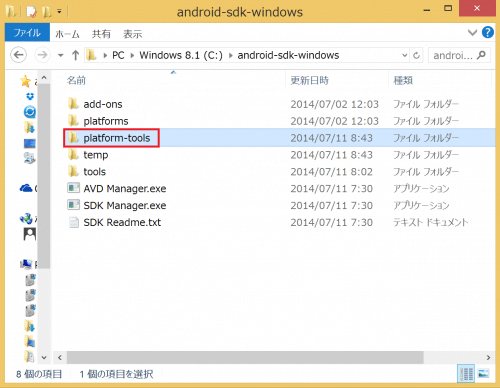Image resolution: width=500 pixels, height=388 pixels.
Task: Click the テキスト ドキュメント type cell
Action: pos(431,222)
